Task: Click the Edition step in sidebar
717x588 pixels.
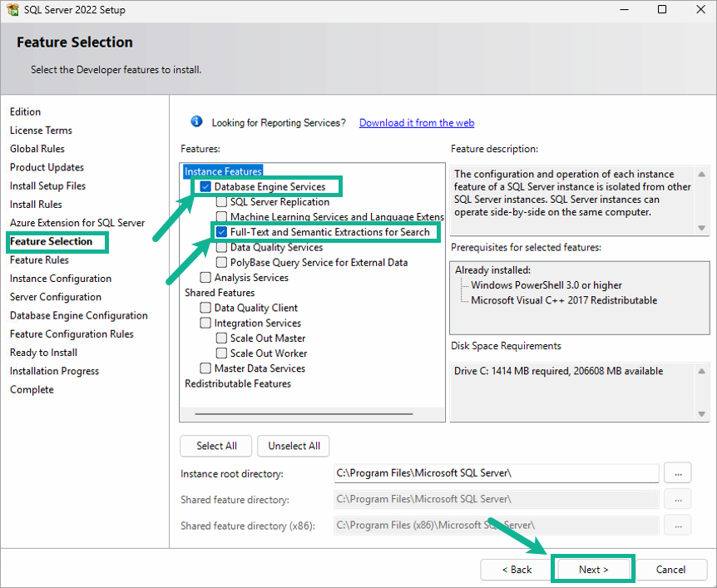Action: [x=25, y=111]
